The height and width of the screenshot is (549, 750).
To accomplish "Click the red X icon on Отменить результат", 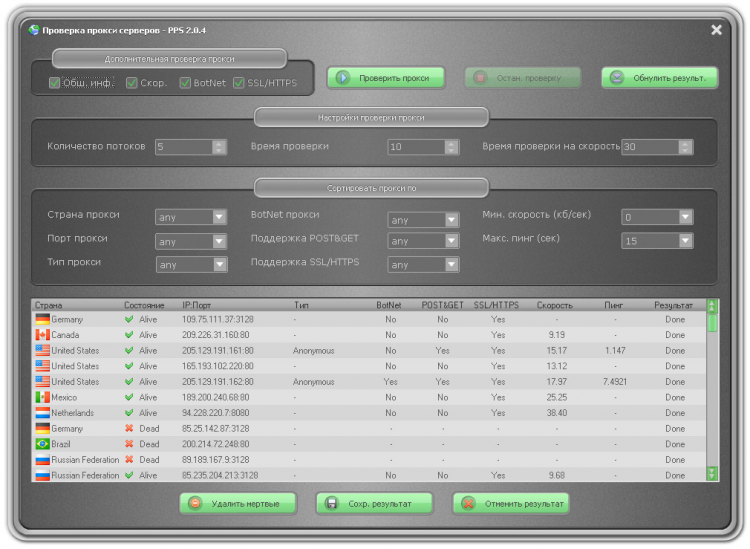I will [x=468, y=503].
